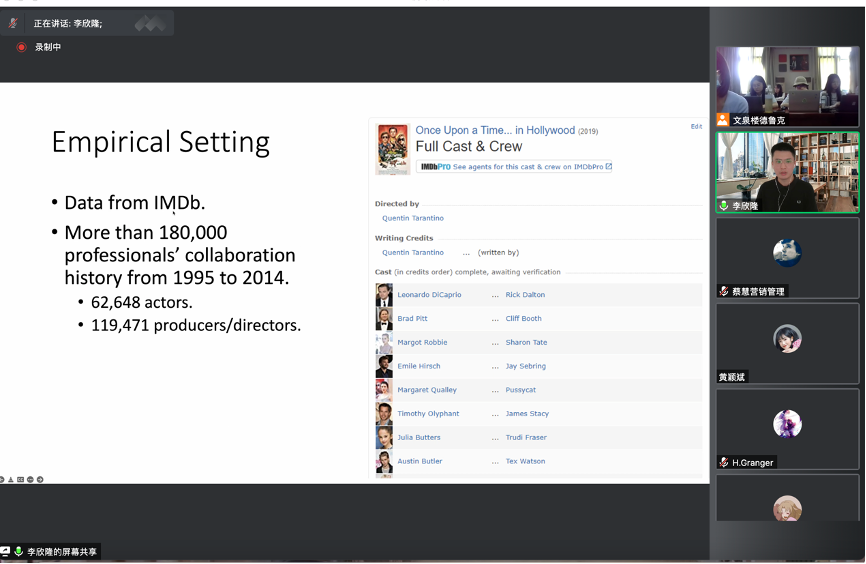Click the movie poster thumbnail

(391, 149)
